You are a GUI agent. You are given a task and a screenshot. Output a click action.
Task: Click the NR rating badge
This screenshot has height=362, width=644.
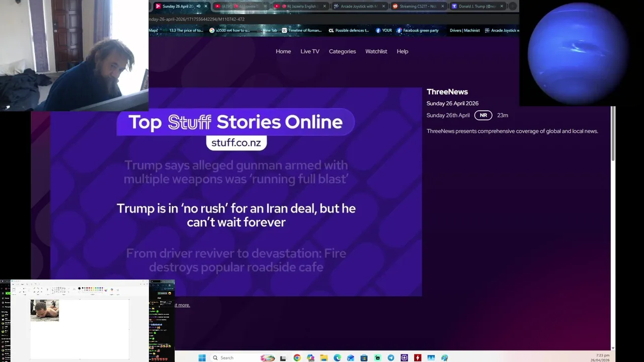click(483, 115)
